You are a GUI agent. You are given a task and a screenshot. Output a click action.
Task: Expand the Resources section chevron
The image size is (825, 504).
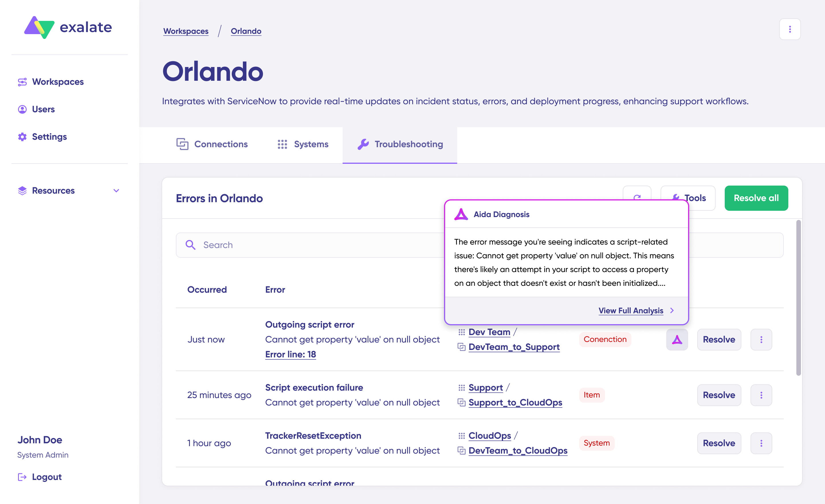click(x=116, y=191)
